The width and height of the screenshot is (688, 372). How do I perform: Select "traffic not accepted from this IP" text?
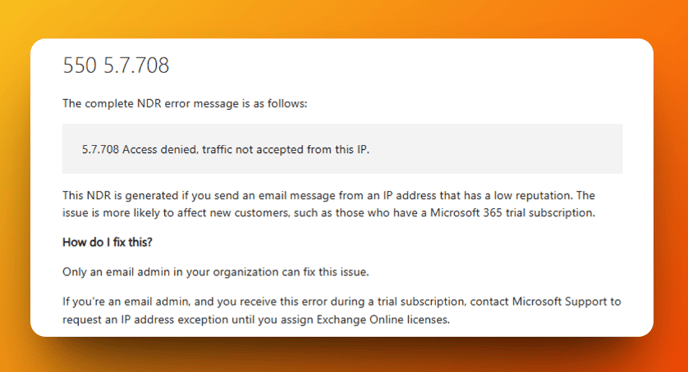[286, 150]
